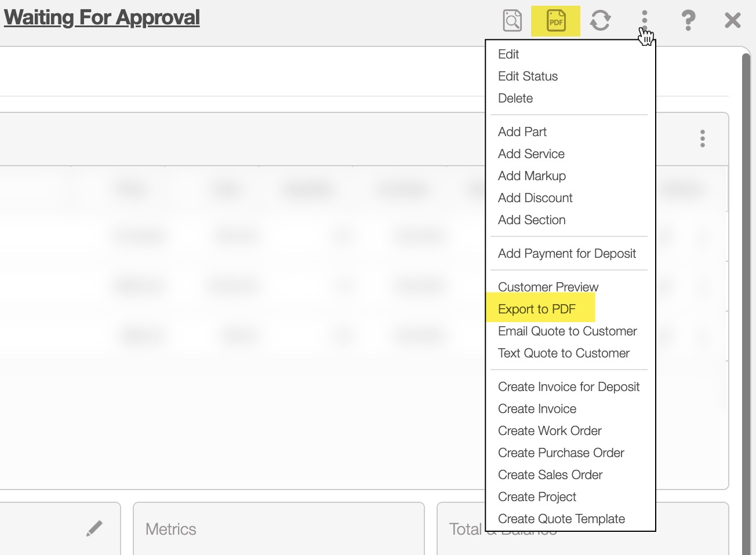
Task: Click the pencil edit icon near Metrics
Action: [94, 528]
